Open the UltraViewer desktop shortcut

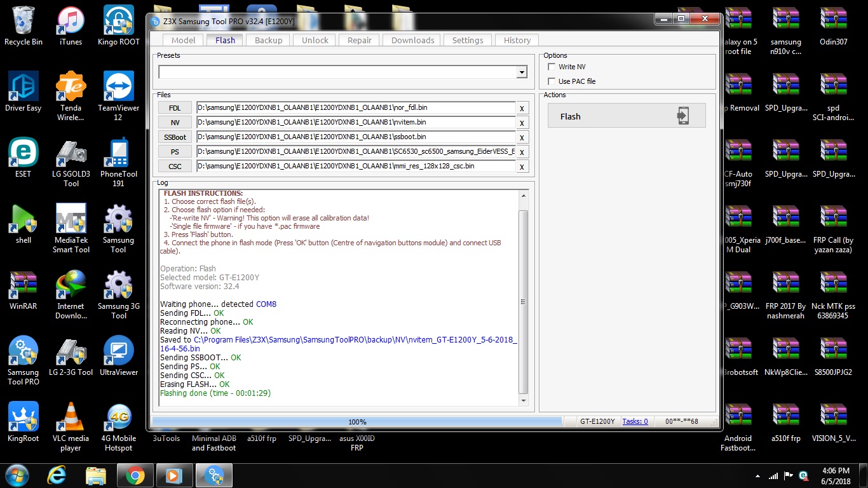(118, 356)
